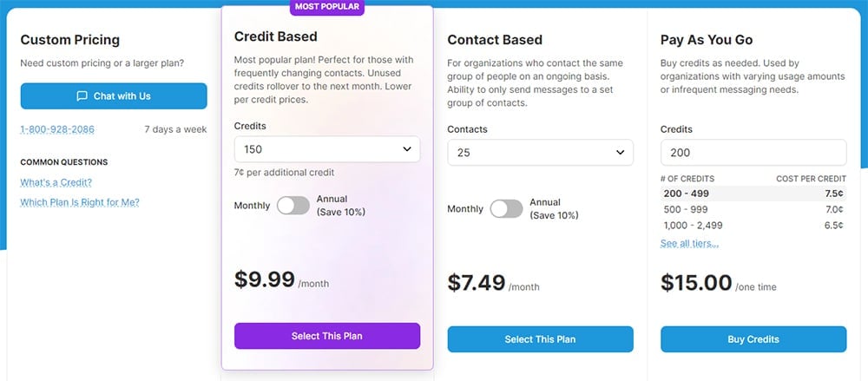Open Which Plan Is Right for Me? link
This screenshot has height=381, width=868.
80,202
